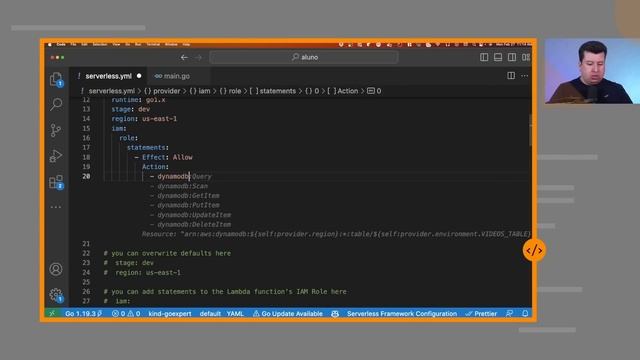The width and height of the screenshot is (640, 360).
Task: Click the presenter webcam thumbnail
Action: [592, 71]
